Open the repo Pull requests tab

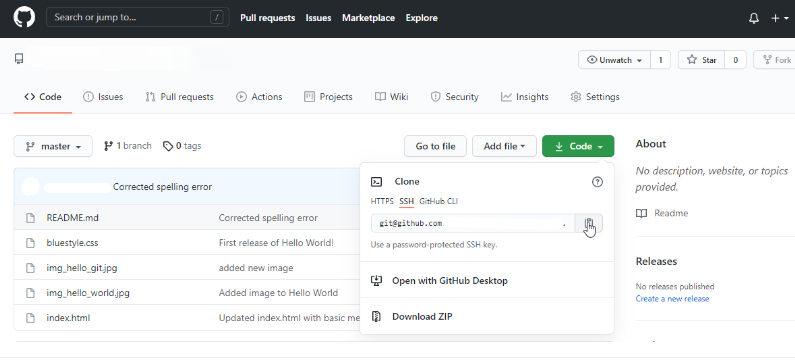(179, 97)
